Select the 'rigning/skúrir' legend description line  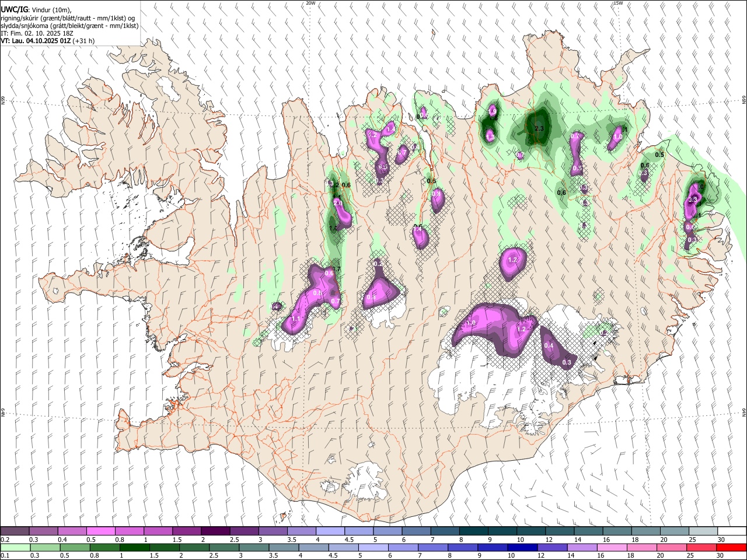[x=68, y=18]
